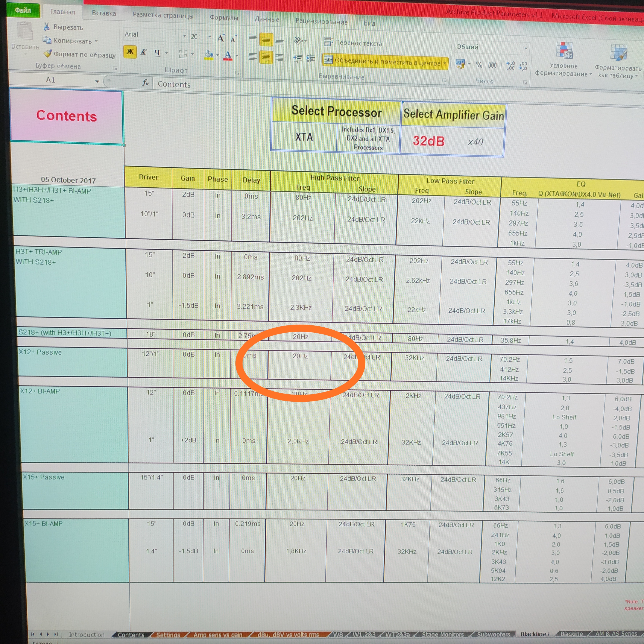644x644 pixels.
Task: Apply percent style format
Action: (479, 65)
